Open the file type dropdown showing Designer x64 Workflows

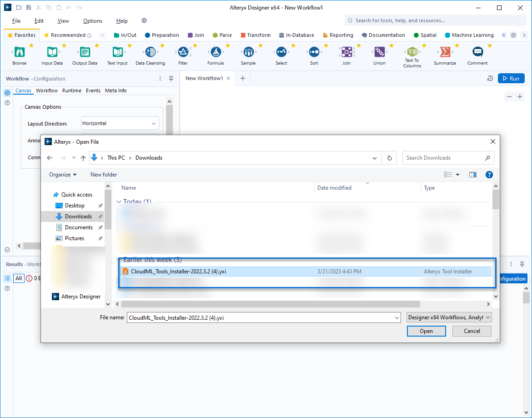click(488, 317)
